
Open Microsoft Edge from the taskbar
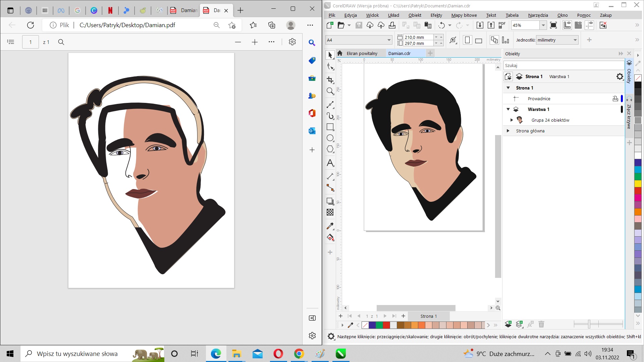(216, 354)
